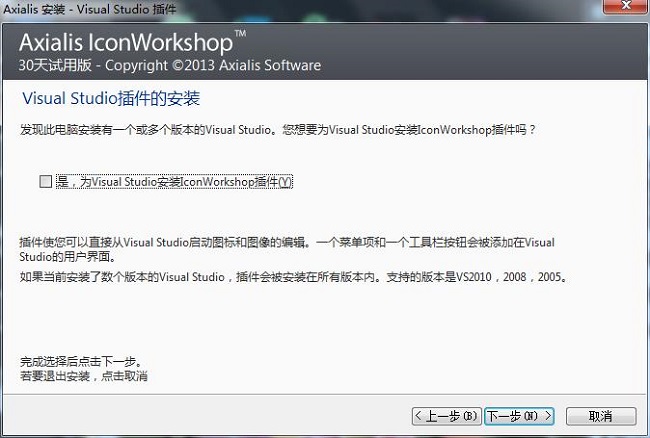The image size is (650, 438).
Task: Proceed with the 下一步(N) button
Action: click(x=518, y=415)
